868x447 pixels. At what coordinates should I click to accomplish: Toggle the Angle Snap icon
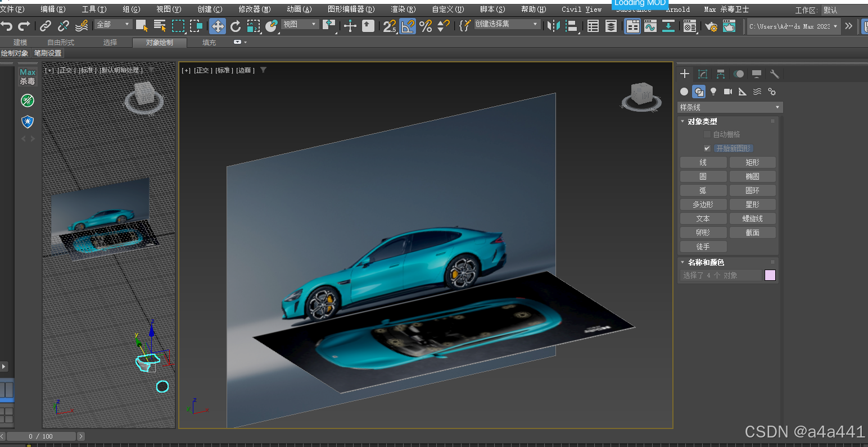[x=408, y=26]
